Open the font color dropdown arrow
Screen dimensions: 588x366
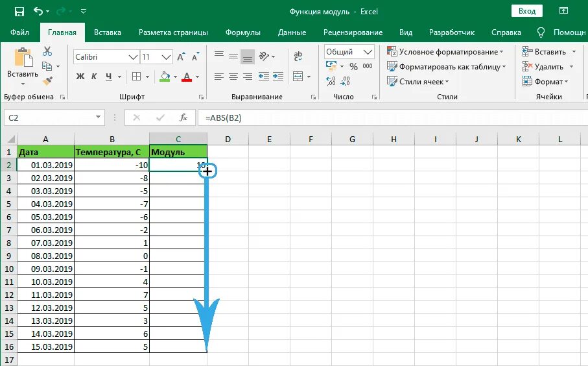coord(197,77)
